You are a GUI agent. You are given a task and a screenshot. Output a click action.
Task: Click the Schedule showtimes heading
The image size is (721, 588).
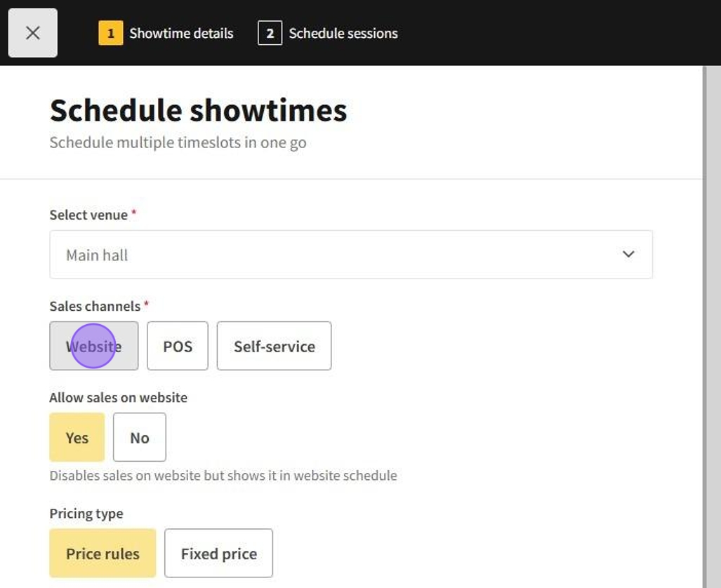pos(198,111)
